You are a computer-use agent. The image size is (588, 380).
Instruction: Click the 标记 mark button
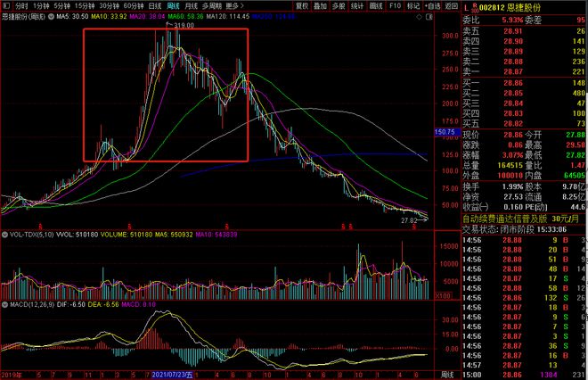click(413, 6)
